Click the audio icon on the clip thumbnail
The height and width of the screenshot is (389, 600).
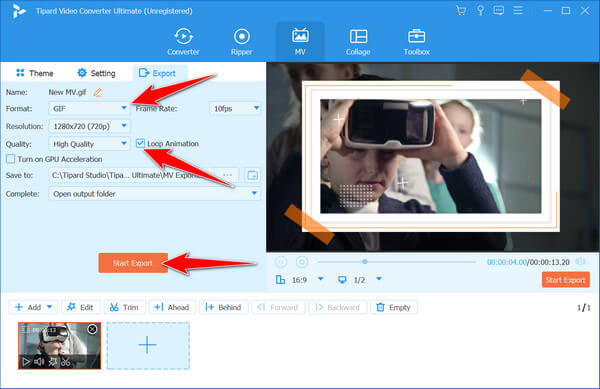coord(39,361)
